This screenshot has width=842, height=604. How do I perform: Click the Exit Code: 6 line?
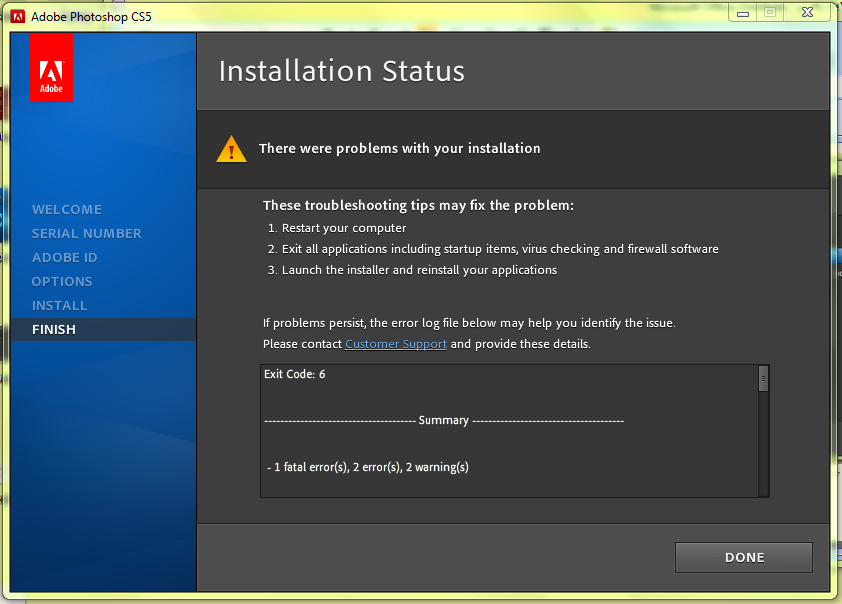tap(295, 374)
